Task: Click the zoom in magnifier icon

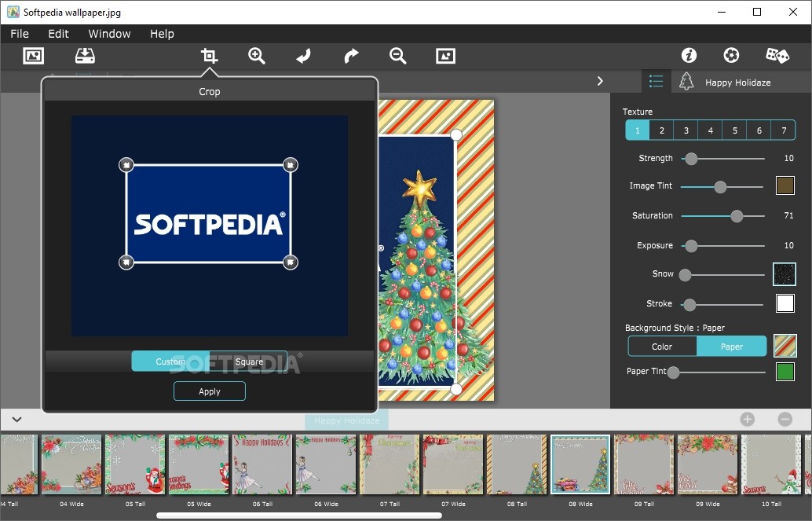Action: click(256, 56)
